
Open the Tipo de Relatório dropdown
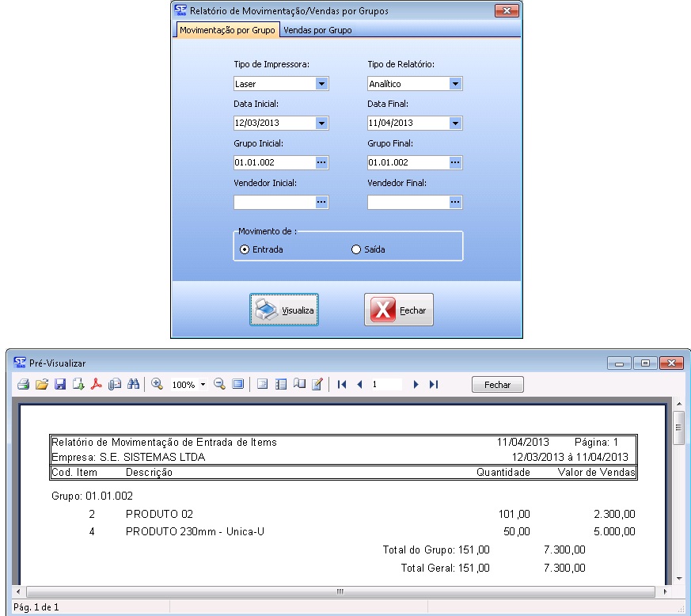click(x=455, y=83)
